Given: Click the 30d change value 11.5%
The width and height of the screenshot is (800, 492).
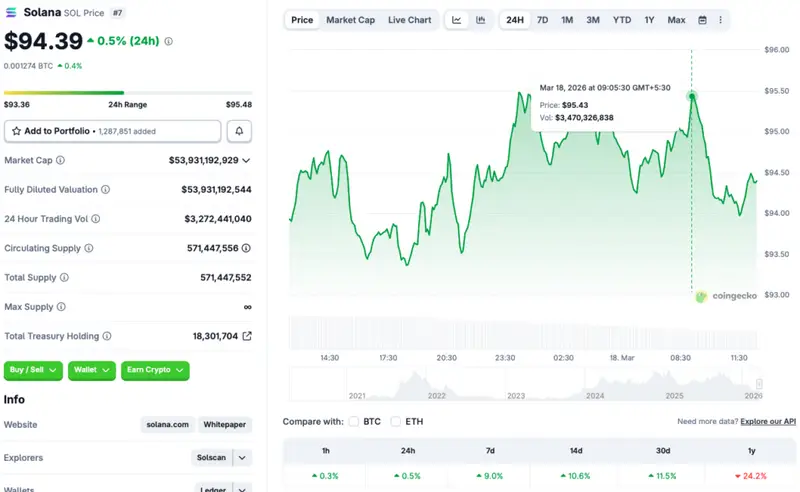Looking at the screenshot, I should coord(662,476).
